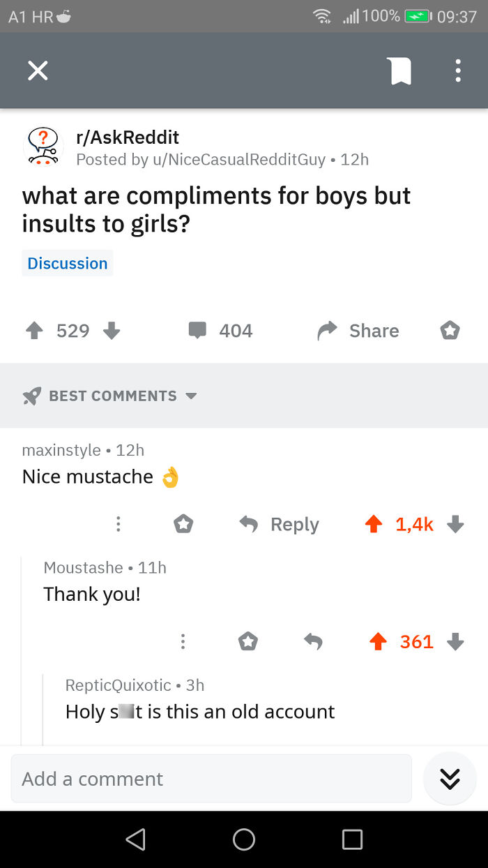
Task: Reply to maxinstyle's comment
Action: (294, 524)
